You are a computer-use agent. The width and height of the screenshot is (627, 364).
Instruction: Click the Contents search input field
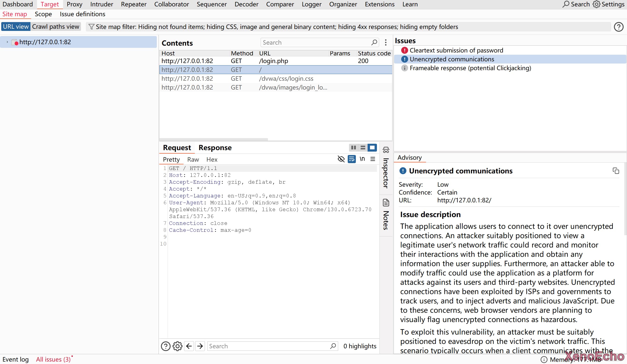(x=316, y=42)
